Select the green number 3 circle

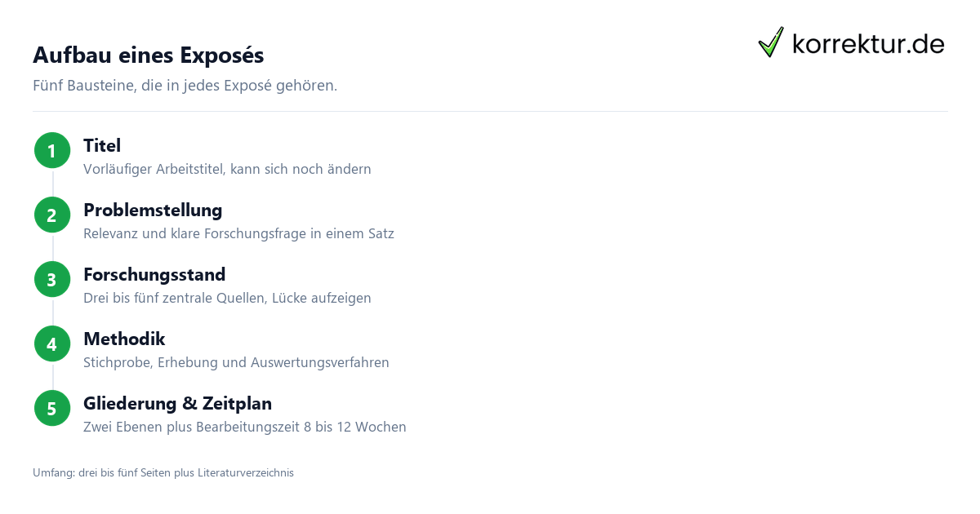pos(52,280)
